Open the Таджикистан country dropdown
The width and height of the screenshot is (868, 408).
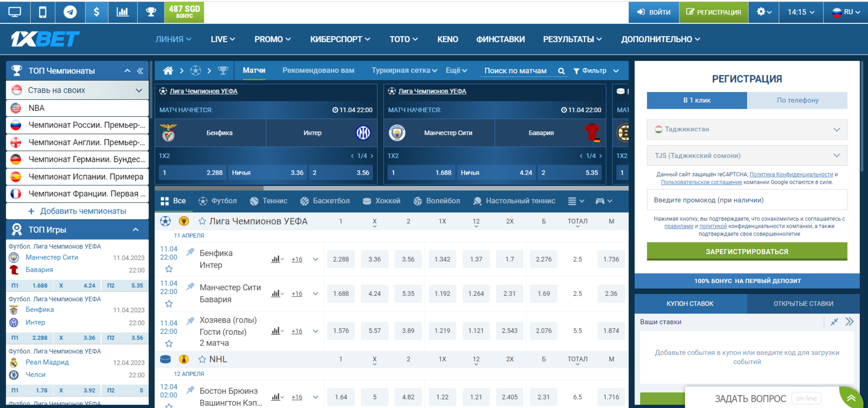[747, 129]
